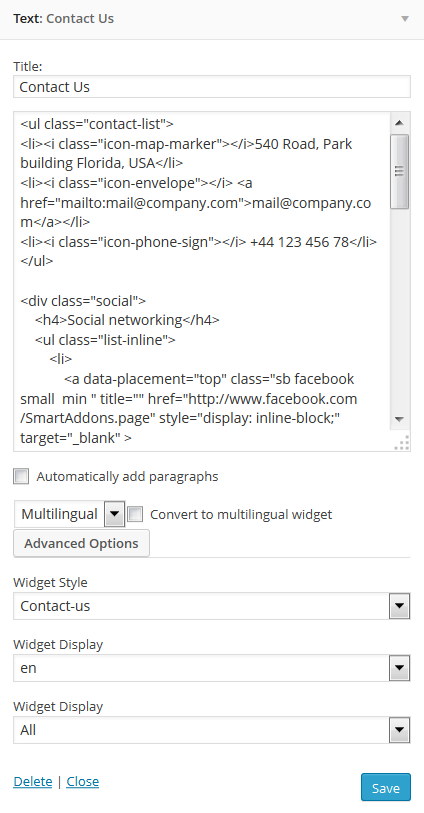
Task: Place cursor on the 'icon-phone-sign' line
Action: [x=199, y=242]
